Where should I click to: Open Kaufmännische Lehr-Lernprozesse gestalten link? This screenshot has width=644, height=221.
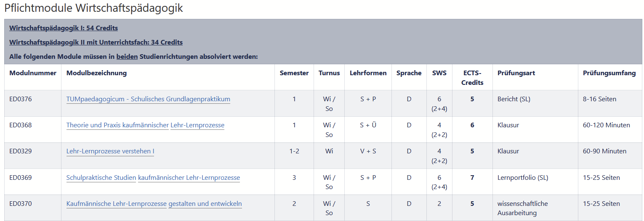click(x=117, y=204)
